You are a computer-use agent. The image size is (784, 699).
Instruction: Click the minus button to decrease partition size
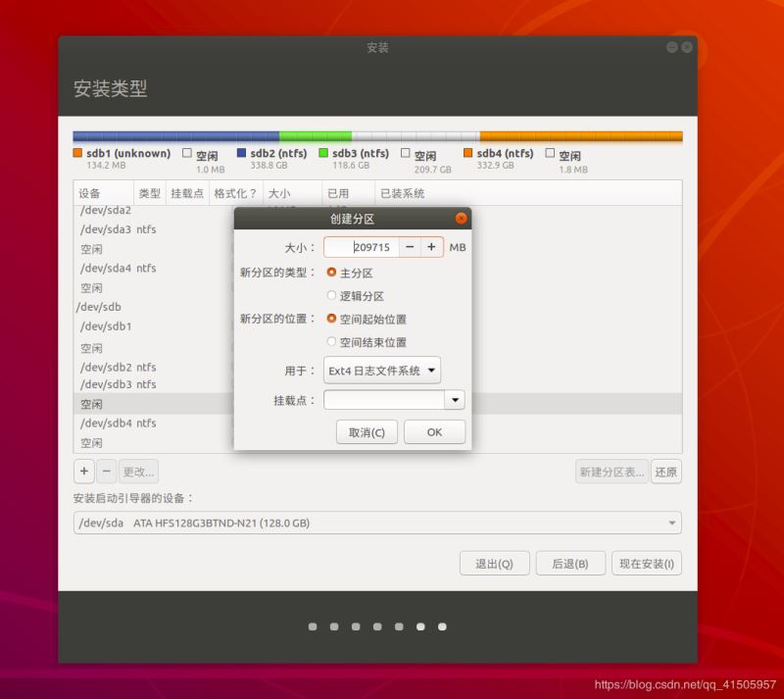(410, 247)
